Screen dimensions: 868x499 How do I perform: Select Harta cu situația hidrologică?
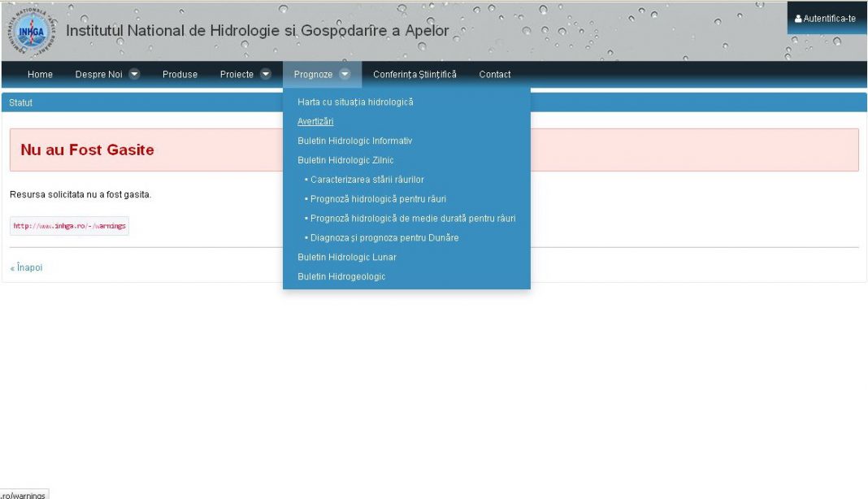(355, 102)
